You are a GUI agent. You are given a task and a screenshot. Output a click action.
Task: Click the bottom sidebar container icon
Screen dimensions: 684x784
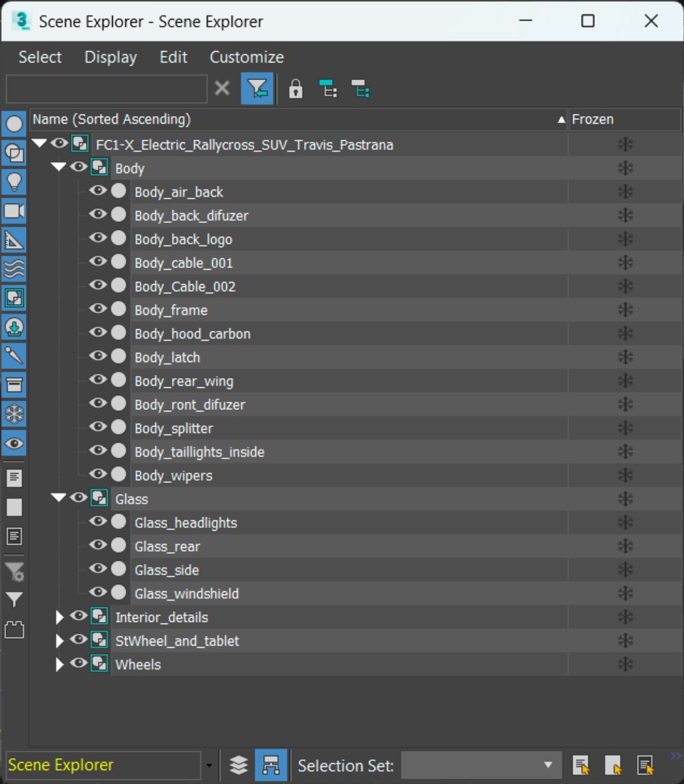click(14, 629)
